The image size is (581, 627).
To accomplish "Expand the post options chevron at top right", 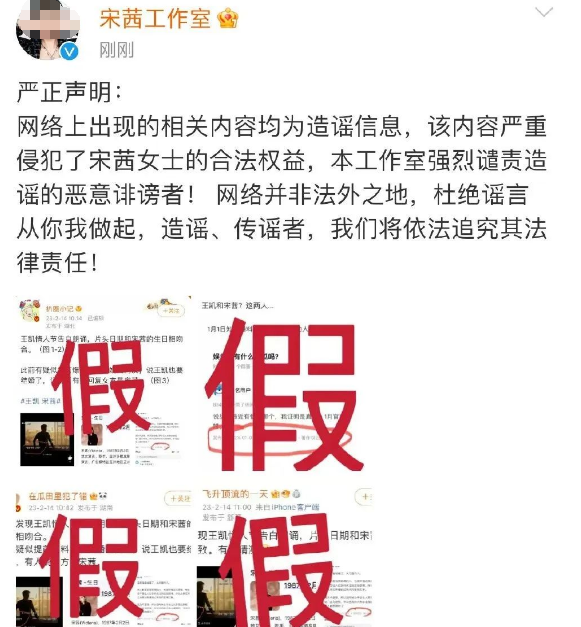I will click(x=544, y=12).
